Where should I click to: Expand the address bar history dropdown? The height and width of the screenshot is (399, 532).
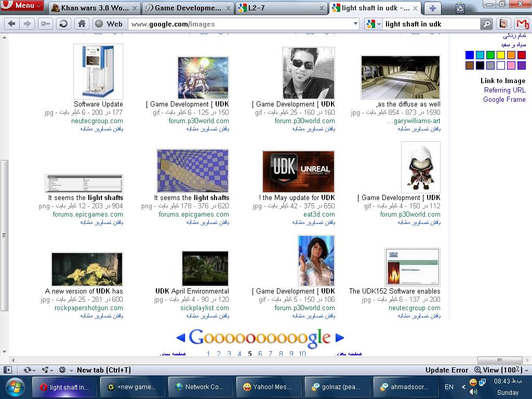(355, 24)
